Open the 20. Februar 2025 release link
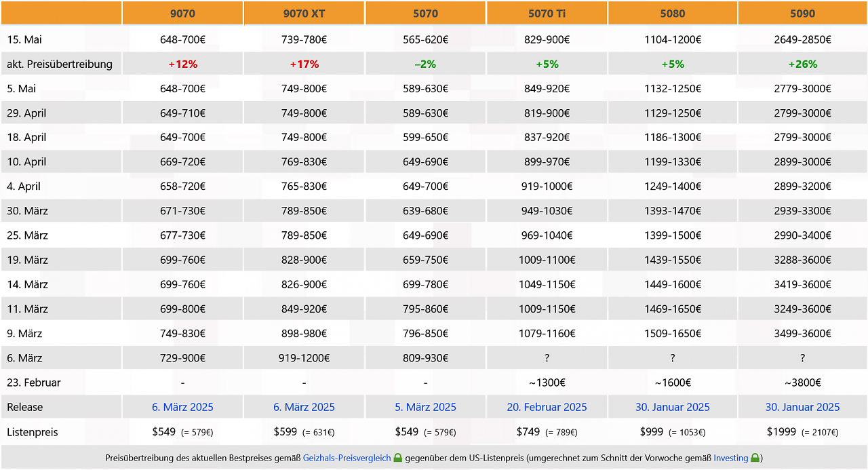 [x=547, y=407]
